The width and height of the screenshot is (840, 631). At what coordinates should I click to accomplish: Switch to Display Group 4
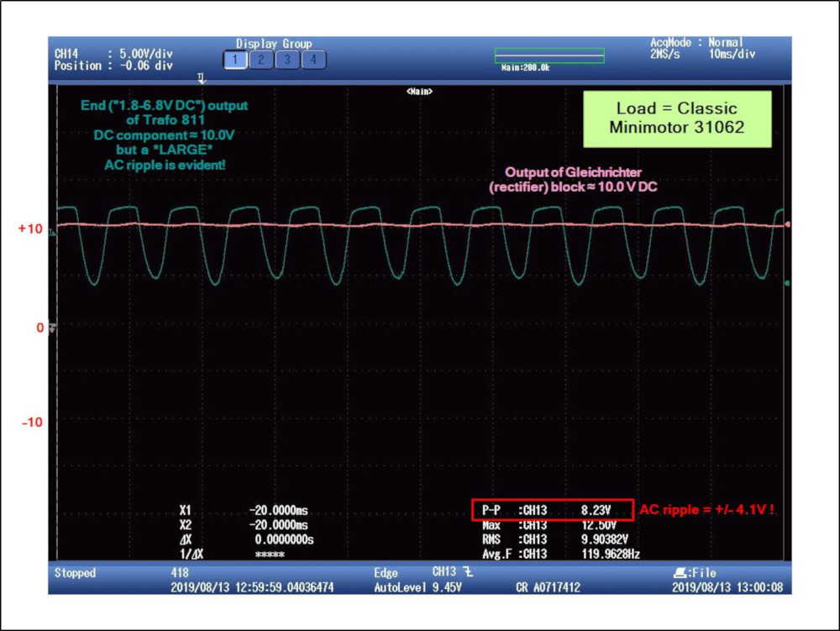(313, 60)
